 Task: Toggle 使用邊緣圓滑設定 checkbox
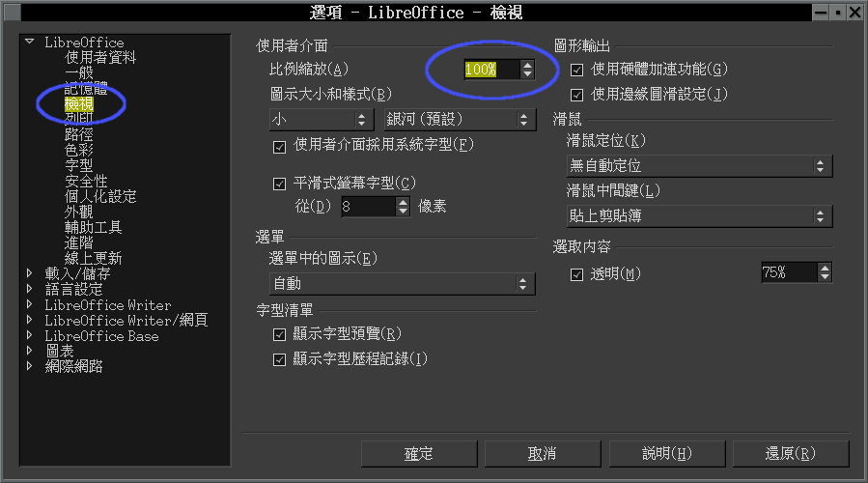576,95
